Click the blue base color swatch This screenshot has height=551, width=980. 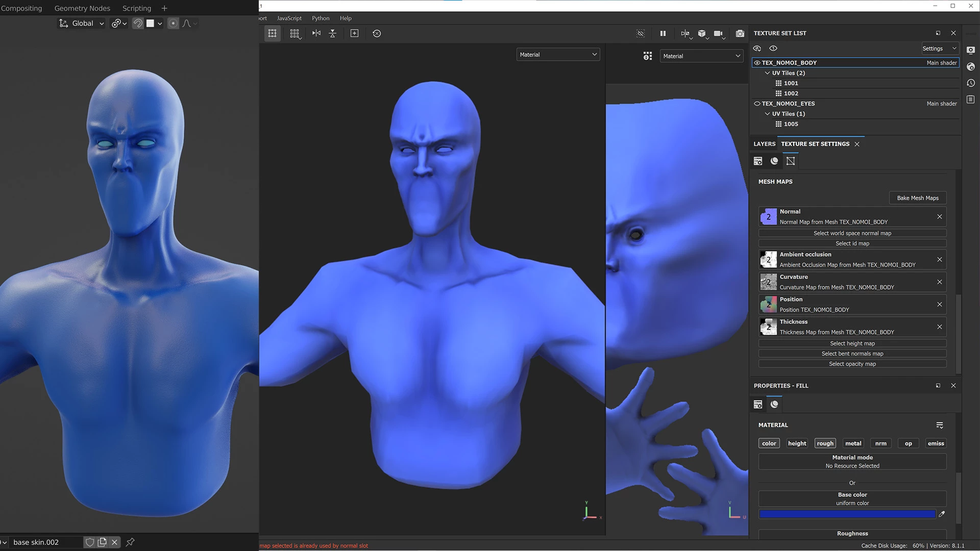[847, 514]
